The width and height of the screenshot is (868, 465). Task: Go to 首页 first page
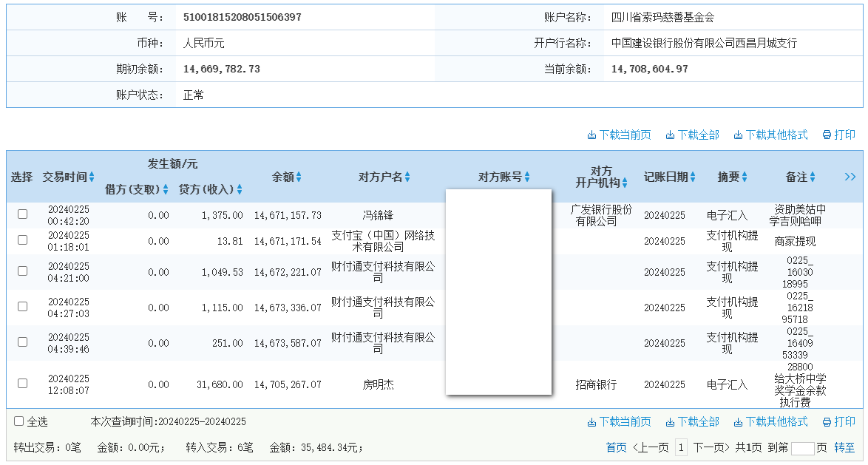click(616, 447)
